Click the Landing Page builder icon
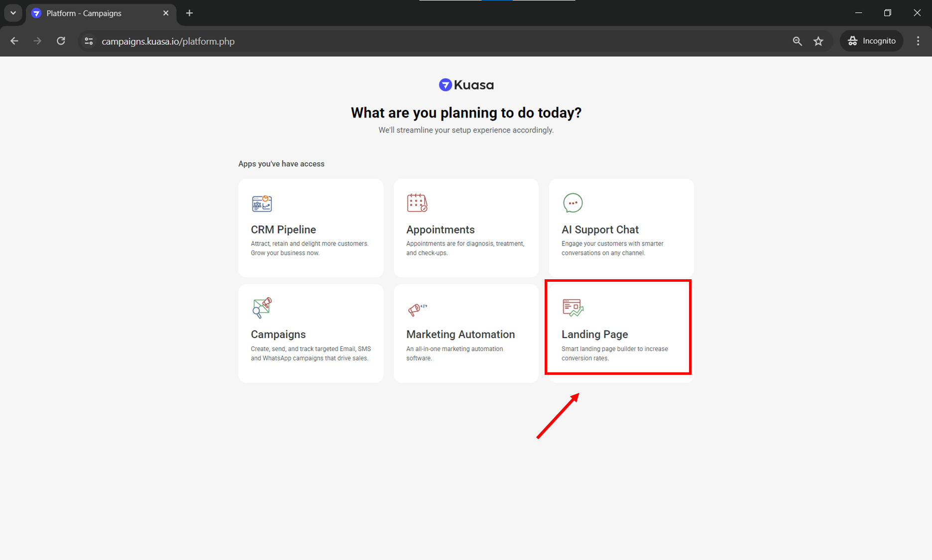Image resolution: width=932 pixels, height=560 pixels. [x=573, y=308]
